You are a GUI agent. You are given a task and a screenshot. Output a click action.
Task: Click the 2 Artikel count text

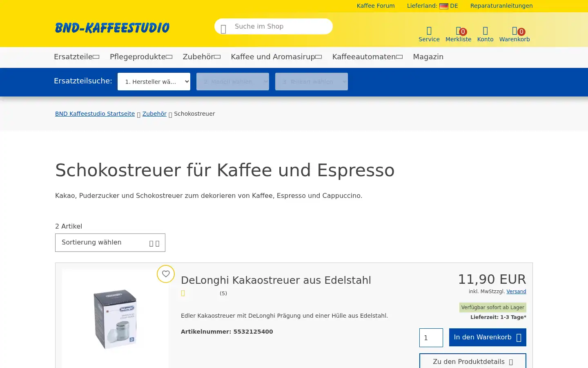(69, 226)
